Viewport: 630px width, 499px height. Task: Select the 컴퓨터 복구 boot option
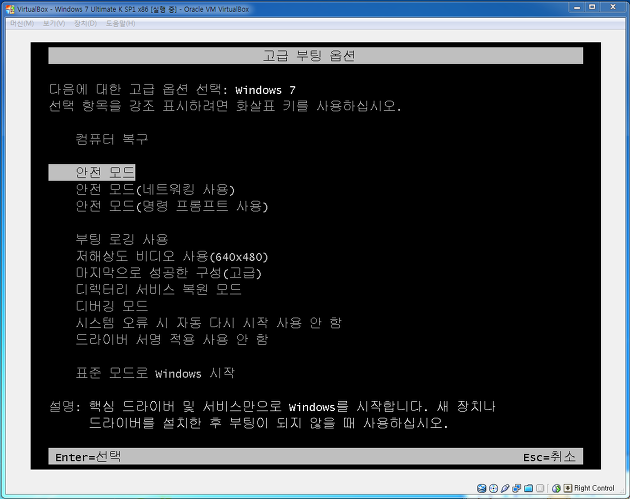112,139
